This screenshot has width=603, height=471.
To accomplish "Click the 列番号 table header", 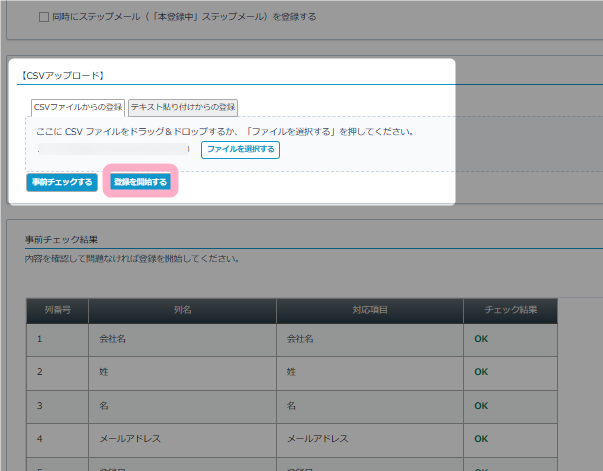I will pyautogui.click(x=57, y=310).
